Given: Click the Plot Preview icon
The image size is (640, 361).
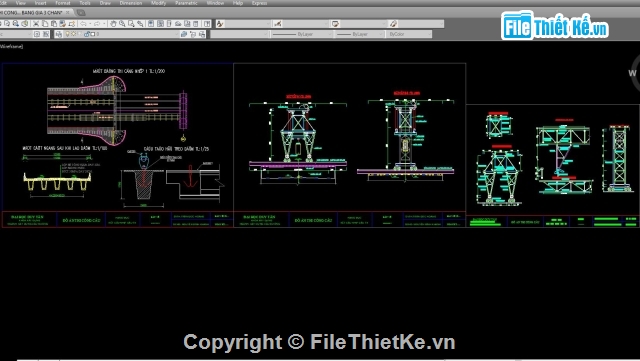Looking at the screenshot, I should 15,23.
